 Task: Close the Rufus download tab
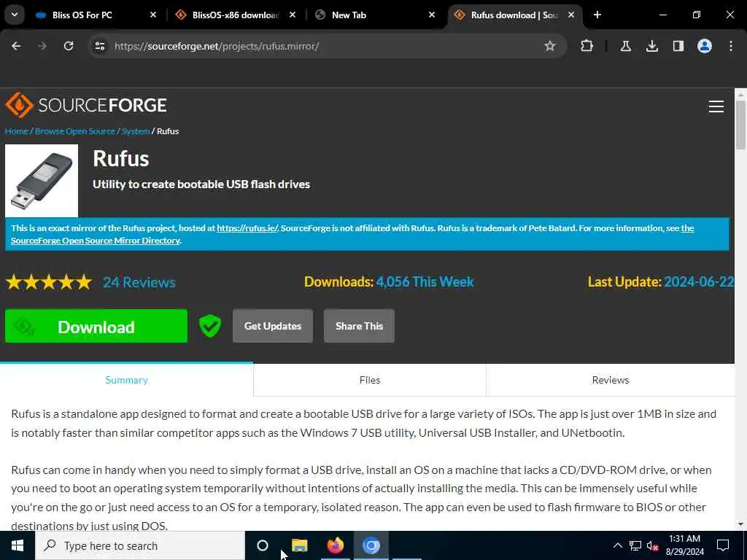point(571,15)
